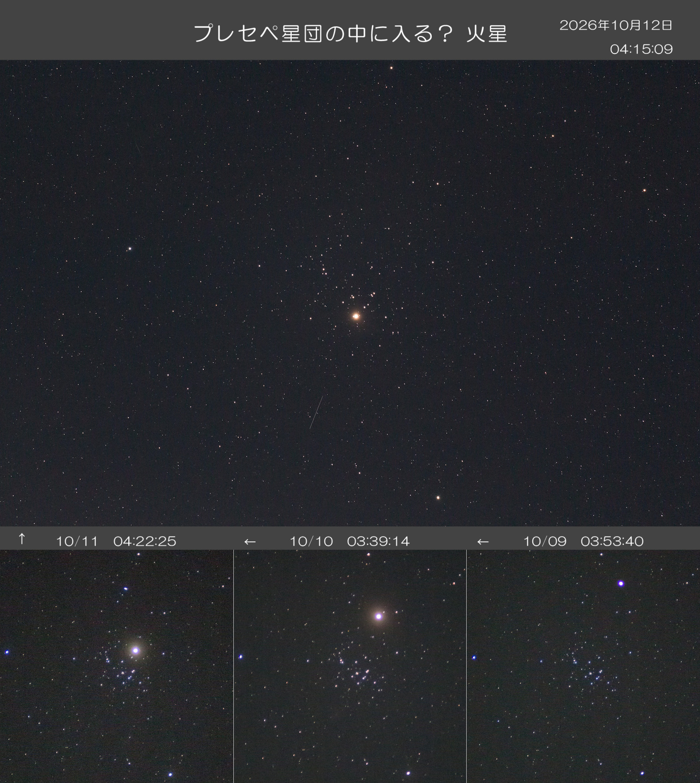Open the 10/09 Mars and Praesepe thumbnail
Image resolution: width=700 pixels, height=783 pixels.
click(583, 666)
